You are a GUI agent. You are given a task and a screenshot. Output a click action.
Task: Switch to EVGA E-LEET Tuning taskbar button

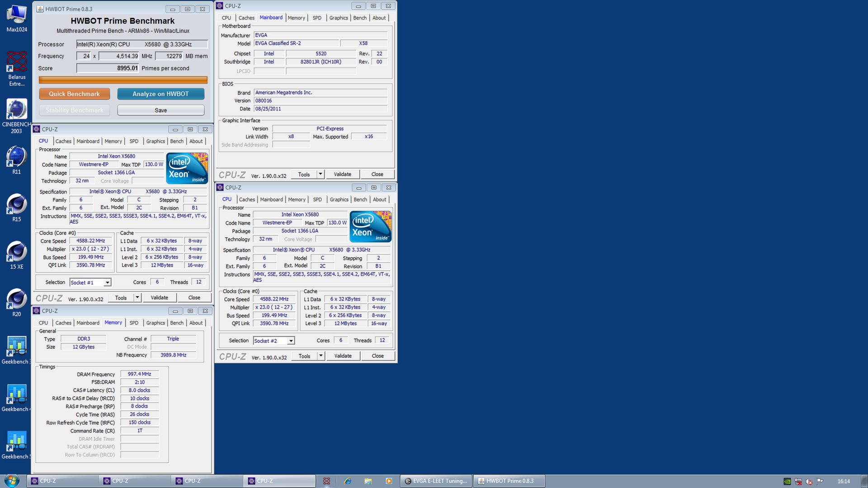pyautogui.click(x=436, y=481)
